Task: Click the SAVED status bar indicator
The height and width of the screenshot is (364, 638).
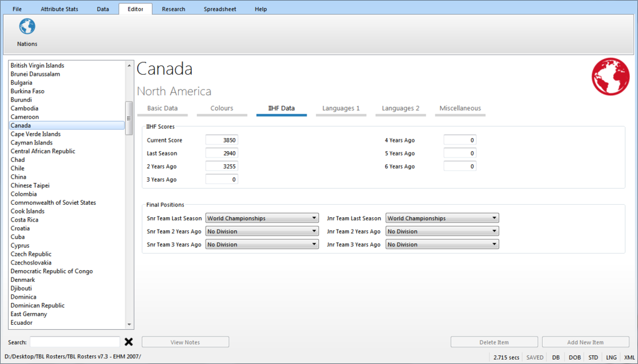Action: (535, 358)
